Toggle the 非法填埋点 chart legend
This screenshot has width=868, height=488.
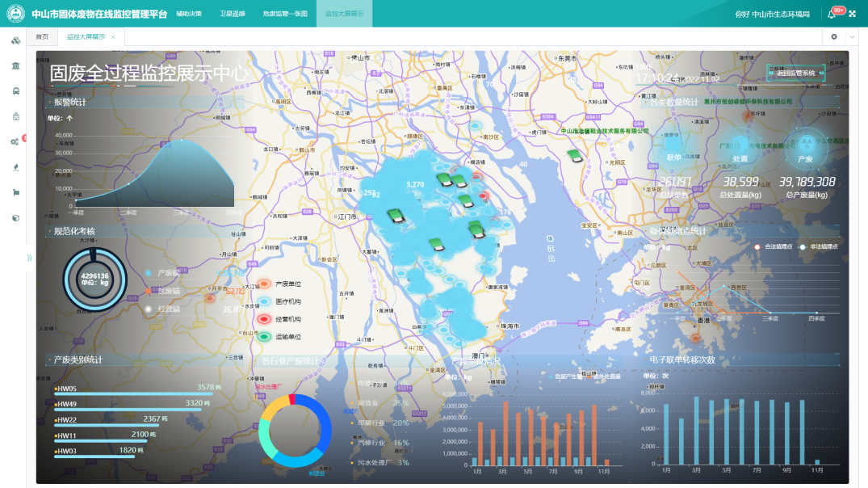click(818, 246)
